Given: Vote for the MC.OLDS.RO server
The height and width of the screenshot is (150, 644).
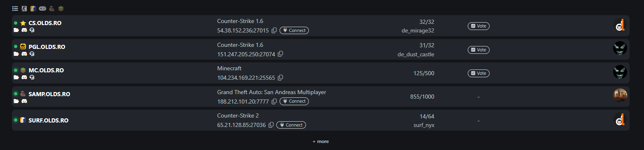Looking at the screenshot, I should coord(478,73).
